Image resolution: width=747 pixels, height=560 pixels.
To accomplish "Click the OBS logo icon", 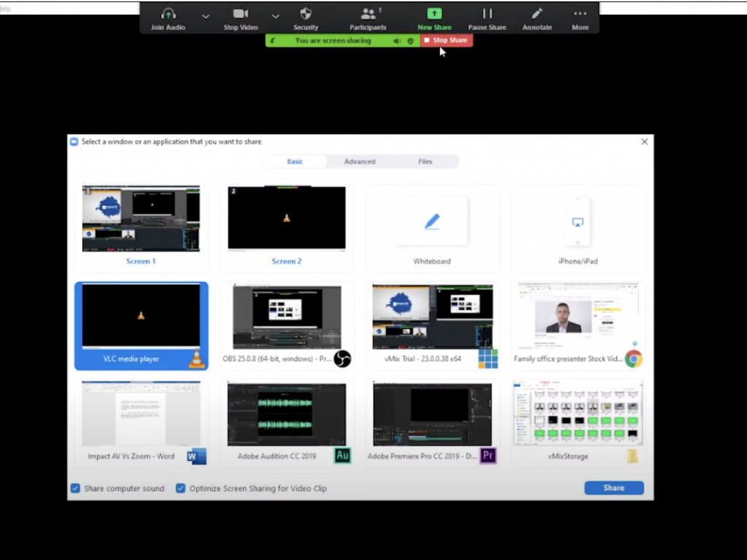I will 342,359.
